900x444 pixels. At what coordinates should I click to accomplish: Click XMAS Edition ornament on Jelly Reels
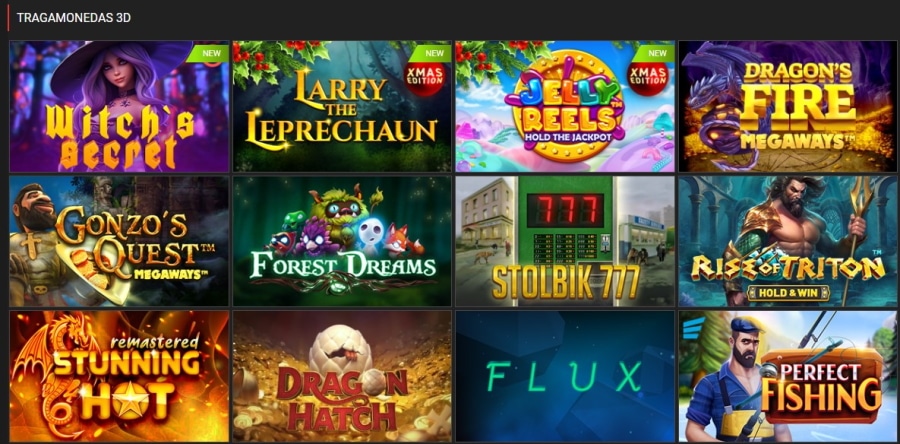pyautogui.click(x=649, y=79)
